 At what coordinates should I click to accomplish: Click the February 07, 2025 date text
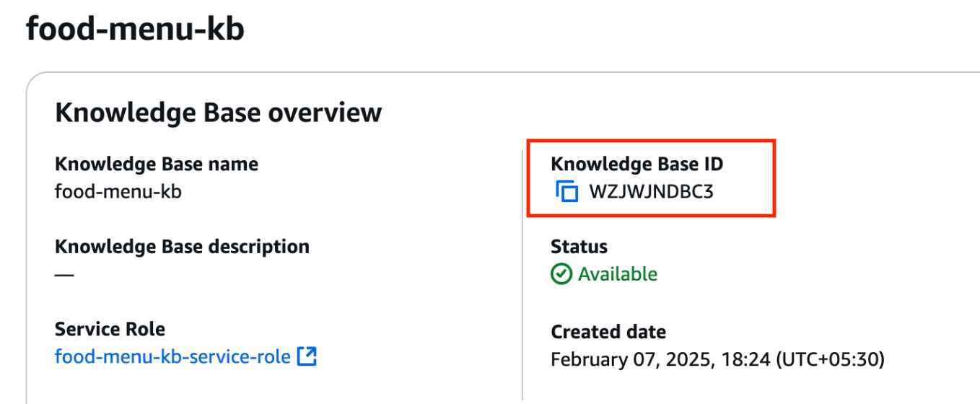[x=631, y=359]
